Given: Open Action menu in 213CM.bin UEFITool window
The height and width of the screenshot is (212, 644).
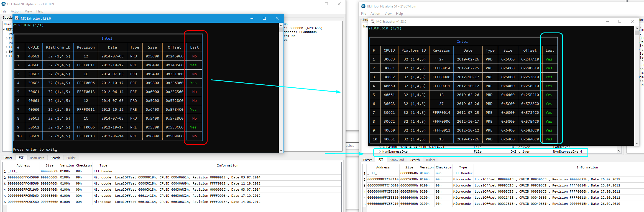Looking at the screenshot, I should [x=375, y=14].
